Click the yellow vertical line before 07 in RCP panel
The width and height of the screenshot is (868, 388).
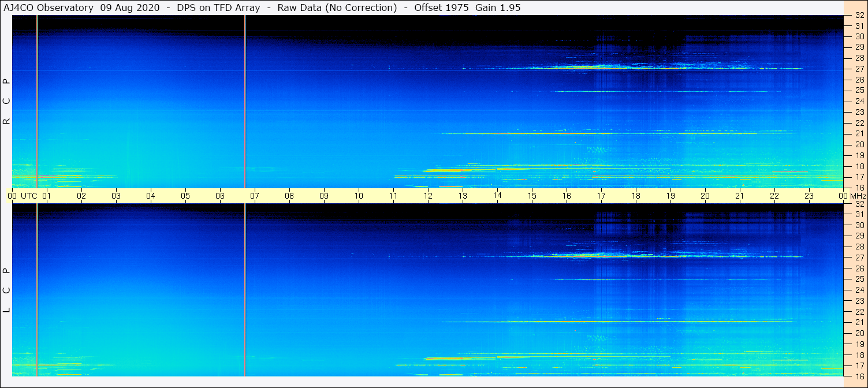245,101
